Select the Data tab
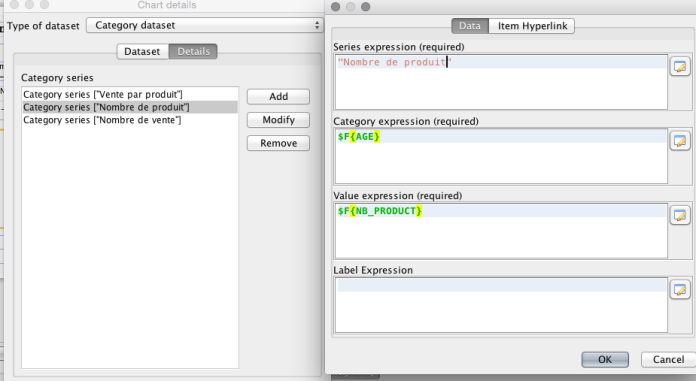696x381 pixels. click(470, 26)
